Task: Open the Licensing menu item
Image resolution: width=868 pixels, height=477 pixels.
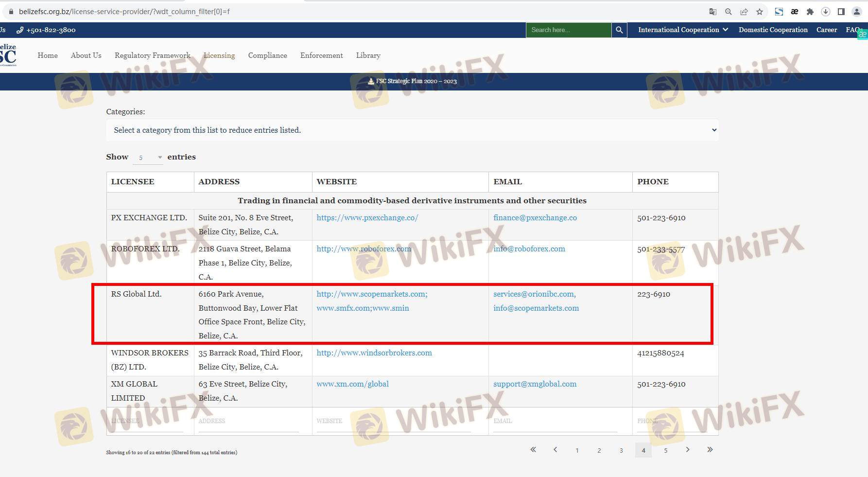Action: click(219, 55)
